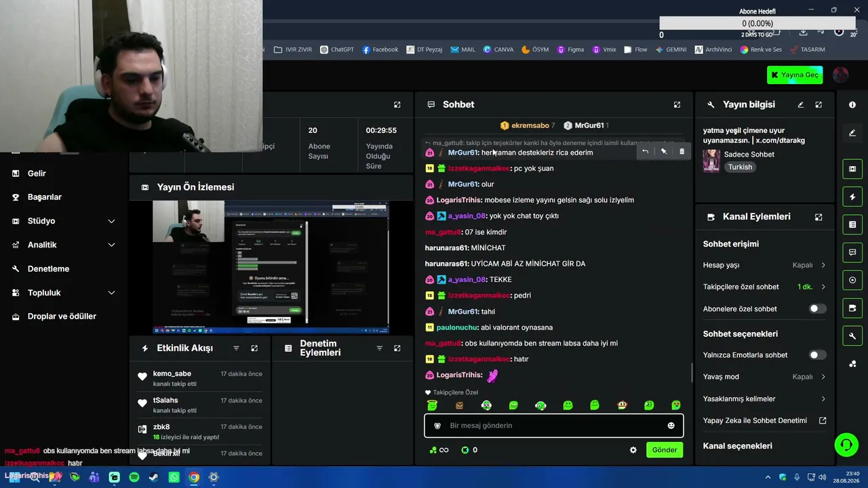Pop out the Yayın bilgisi panel
This screenshot has width=868, height=488.
(818, 105)
